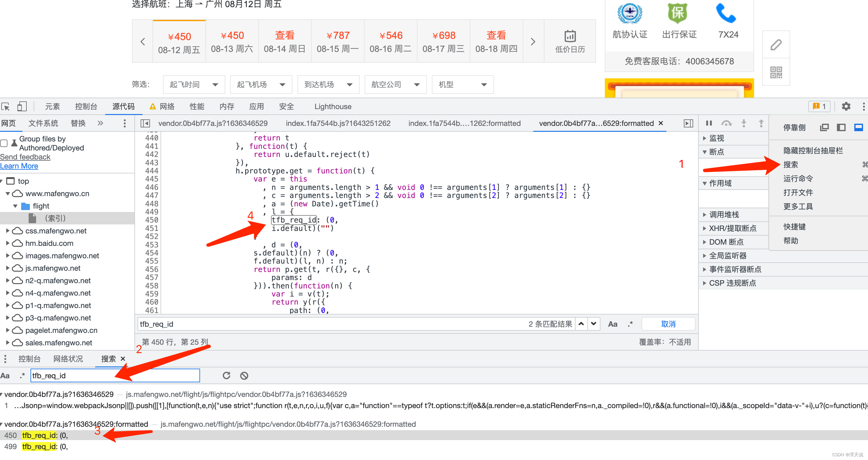Image resolution: width=868 pixels, height=460 pixels.
Task: Dock DevTools to the bottom icon
Action: tap(858, 127)
